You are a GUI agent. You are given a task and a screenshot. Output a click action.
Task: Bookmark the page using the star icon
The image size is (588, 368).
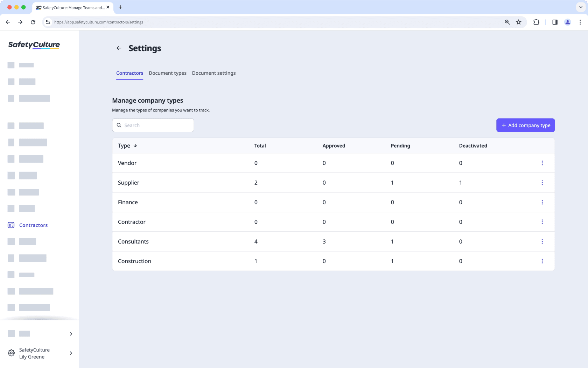click(x=519, y=22)
